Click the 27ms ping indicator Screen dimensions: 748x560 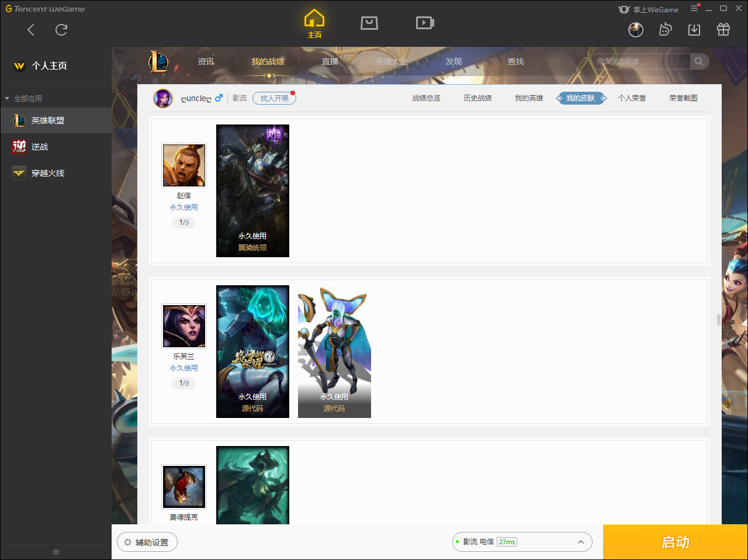[507, 542]
